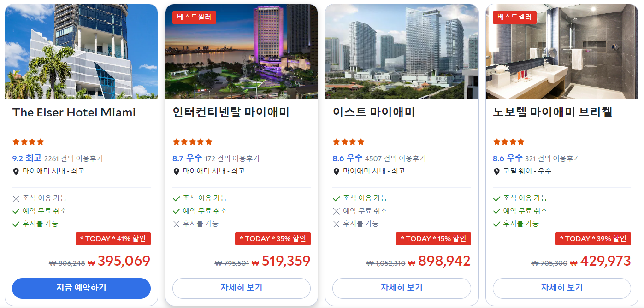Open The Elser Hotel Miami title link
The height and width of the screenshot is (308, 644).
click(74, 112)
